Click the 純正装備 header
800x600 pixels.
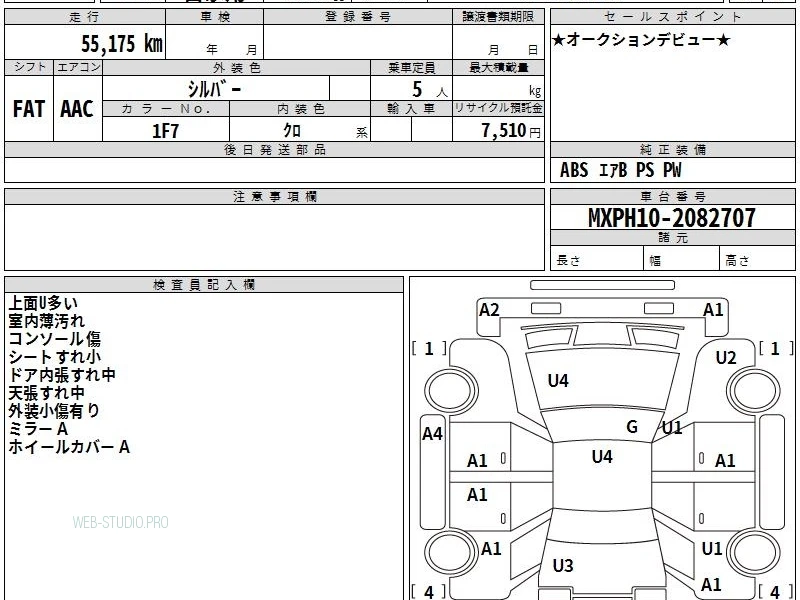[x=672, y=149]
